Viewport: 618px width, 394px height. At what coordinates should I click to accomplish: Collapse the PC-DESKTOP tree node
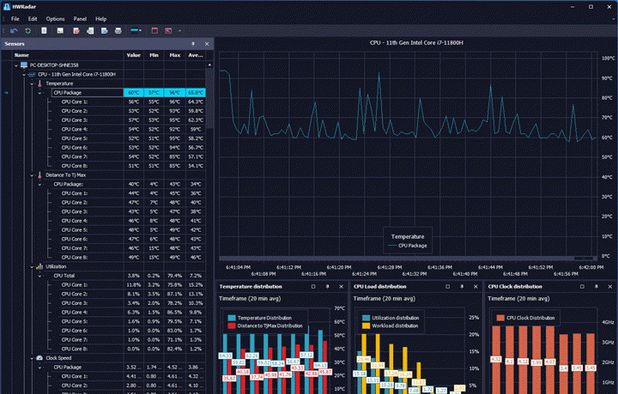16,65
